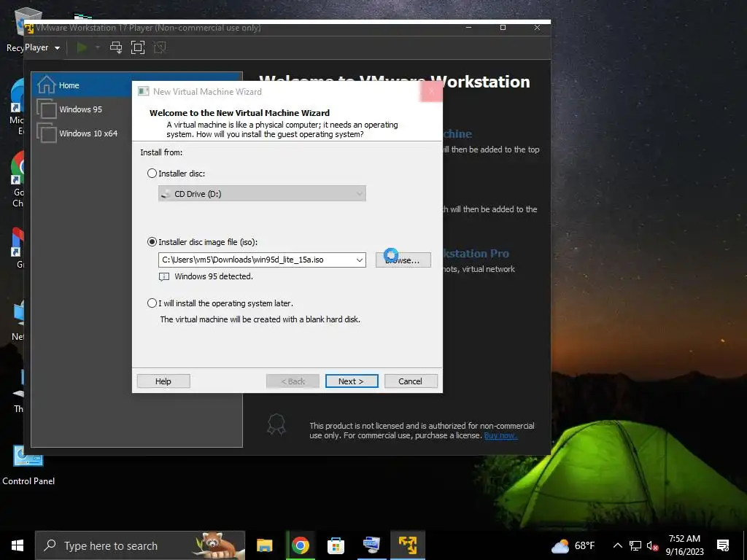Click the VMware Player taskbar icon
Viewport: 747px width, 560px height.
click(408, 545)
